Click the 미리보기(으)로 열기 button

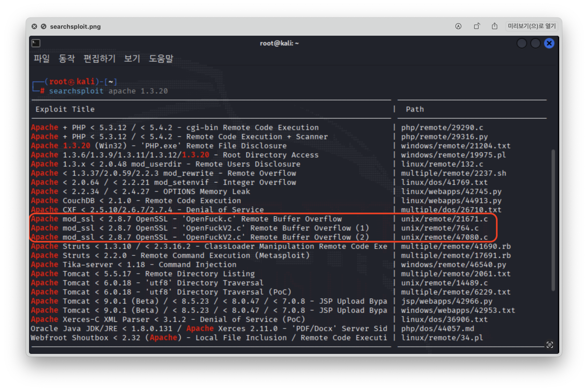(532, 26)
